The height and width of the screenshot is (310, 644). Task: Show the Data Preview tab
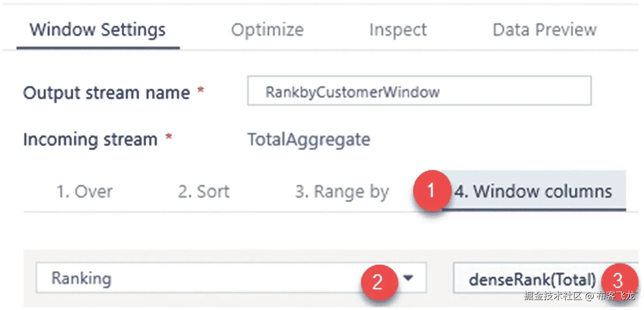[544, 30]
